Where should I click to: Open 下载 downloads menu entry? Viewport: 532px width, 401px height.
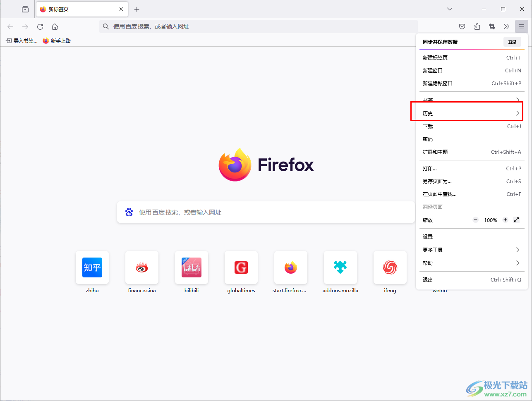472,126
